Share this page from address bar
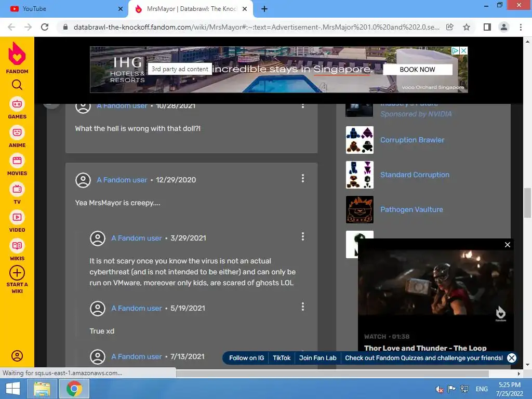532x399 pixels. tap(450, 27)
